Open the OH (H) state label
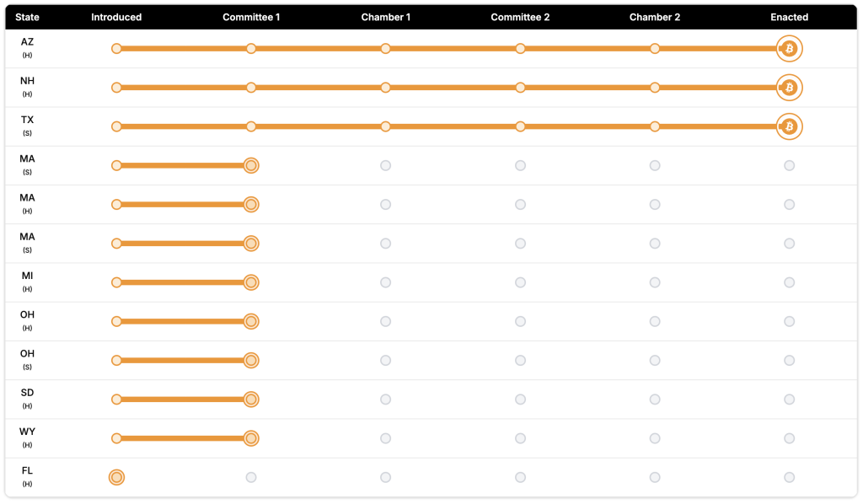 pos(27,320)
